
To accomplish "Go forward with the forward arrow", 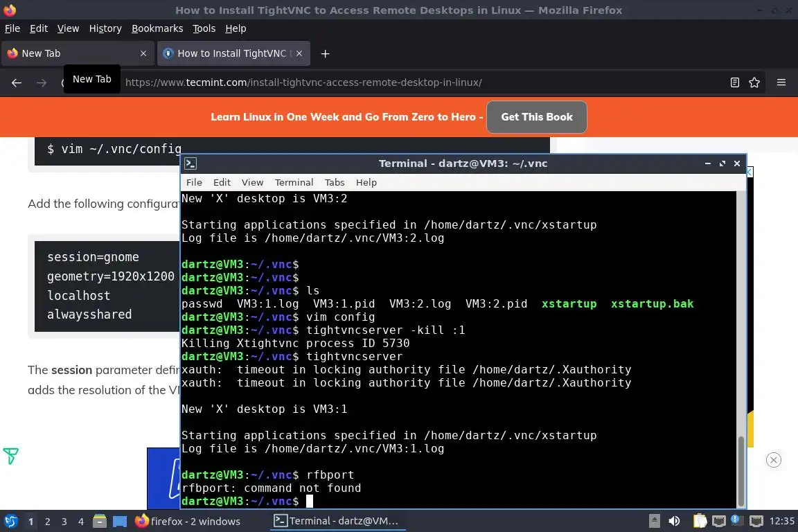I will [x=42, y=82].
